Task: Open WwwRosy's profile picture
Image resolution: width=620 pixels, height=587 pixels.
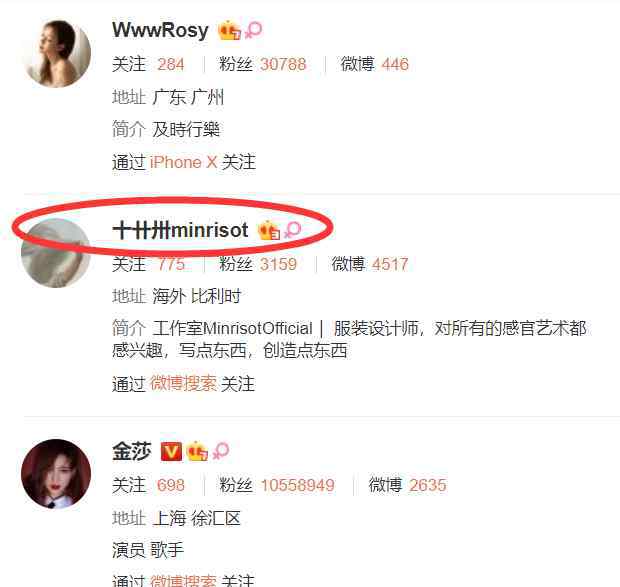Action: [x=57, y=53]
